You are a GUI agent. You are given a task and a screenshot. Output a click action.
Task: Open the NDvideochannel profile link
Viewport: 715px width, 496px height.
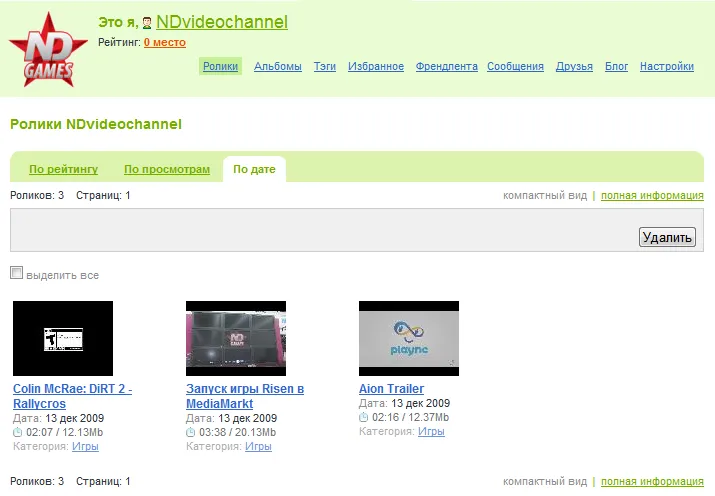pyautogui.click(x=222, y=22)
